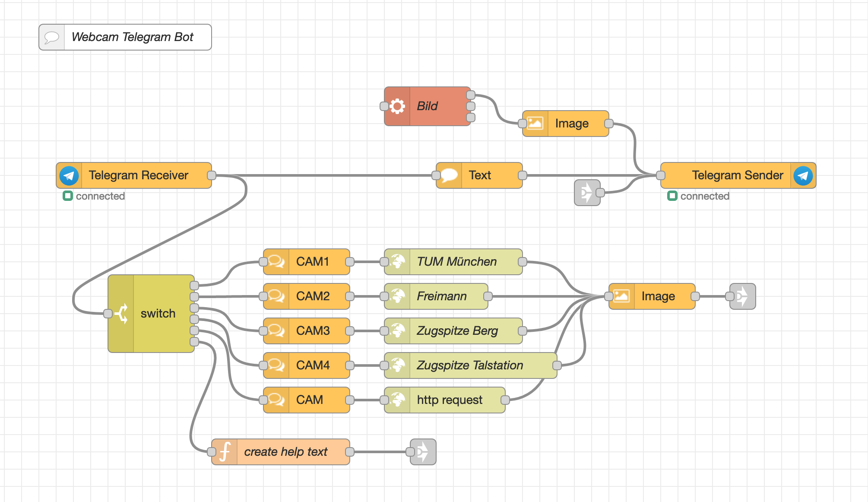Click the comment bubble icon beside Webcam Telegram Bot
The width and height of the screenshot is (868, 502).
52,37
